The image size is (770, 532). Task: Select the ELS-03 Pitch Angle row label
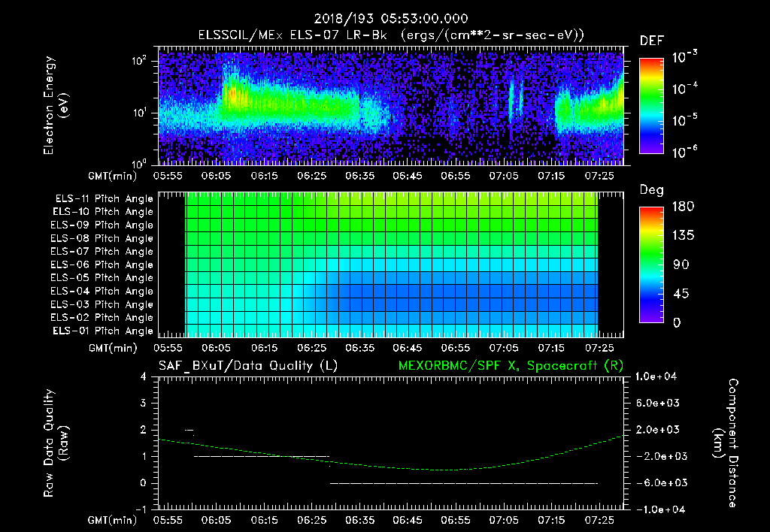(x=102, y=304)
